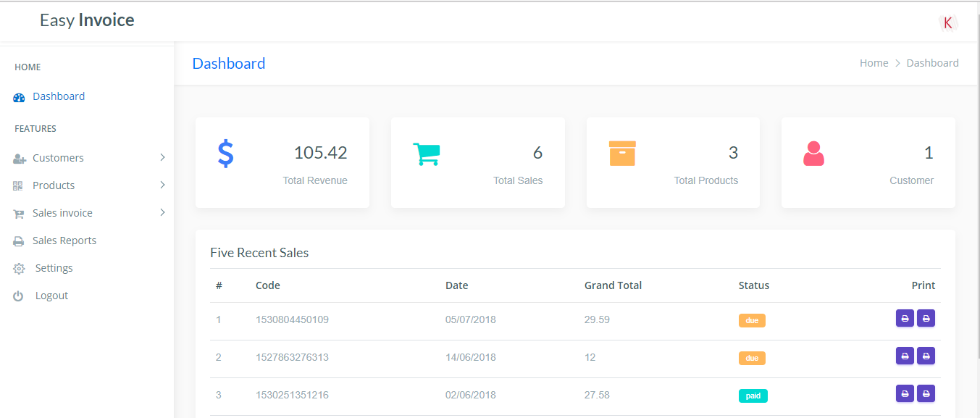Go to Home via breadcrumb link

click(874, 63)
